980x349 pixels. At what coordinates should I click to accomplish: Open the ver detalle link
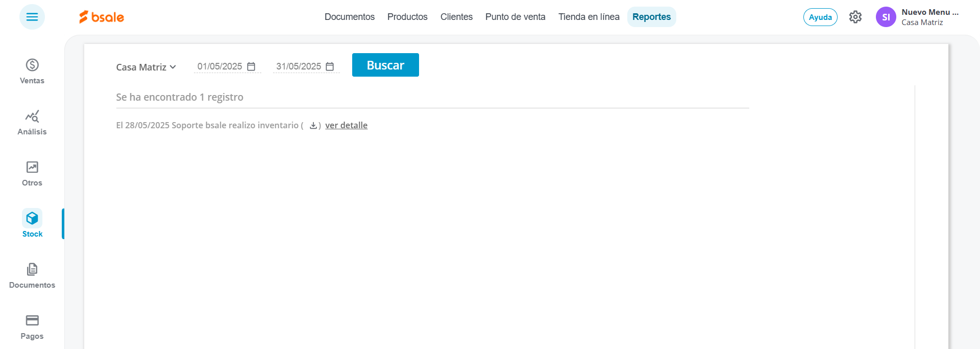(x=346, y=125)
